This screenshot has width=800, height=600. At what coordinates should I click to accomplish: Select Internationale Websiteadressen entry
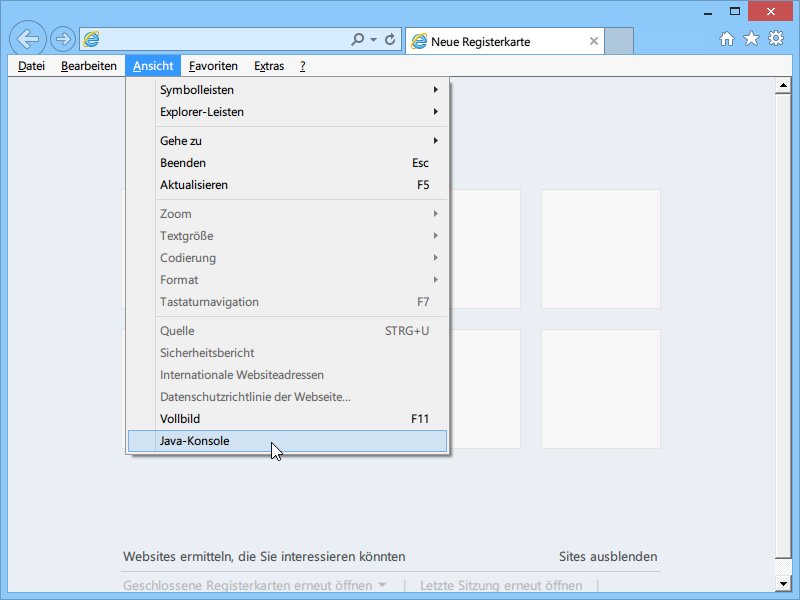coord(287,374)
